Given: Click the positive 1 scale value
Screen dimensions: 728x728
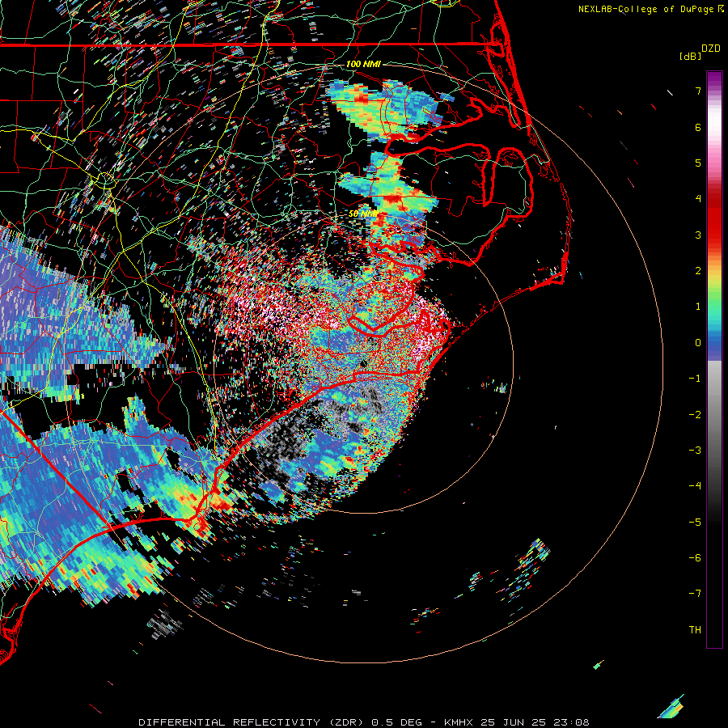Looking at the screenshot, I should pyautogui.click(x=698, y=307).
